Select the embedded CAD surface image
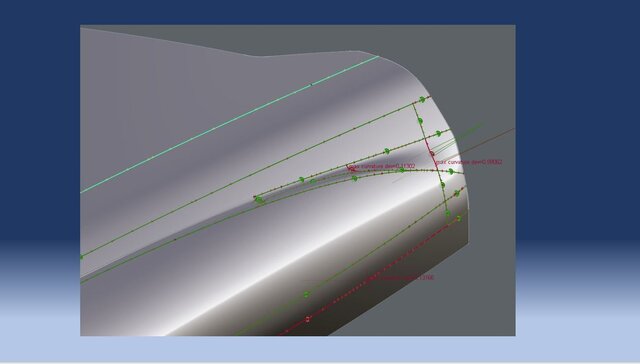Screen dimensions: 640x364 (x=298, y=180)
